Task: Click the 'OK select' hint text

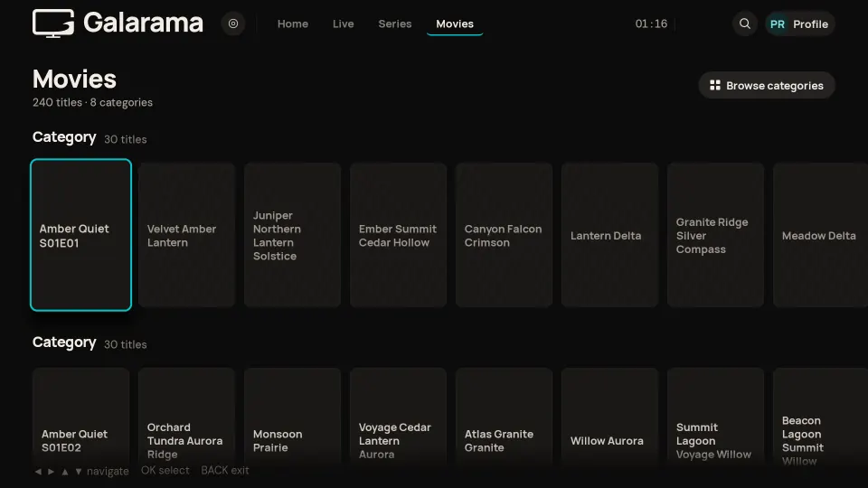Action: click(165, 470)
